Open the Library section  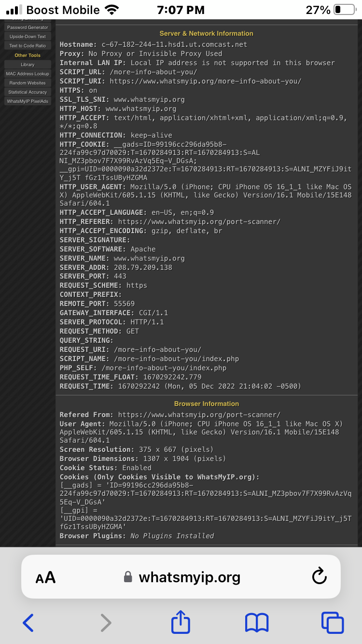pyautogui.click(x=27, y=64)
